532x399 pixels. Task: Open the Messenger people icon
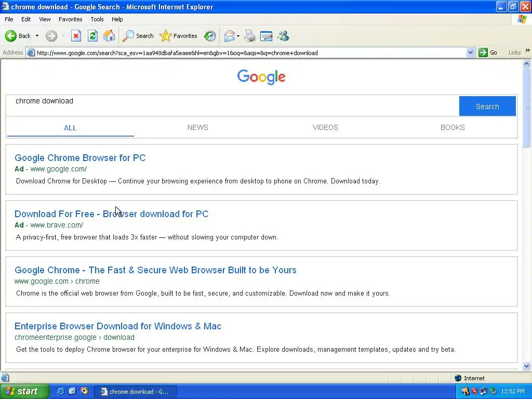pyautogui.click(x=283, y=36)
